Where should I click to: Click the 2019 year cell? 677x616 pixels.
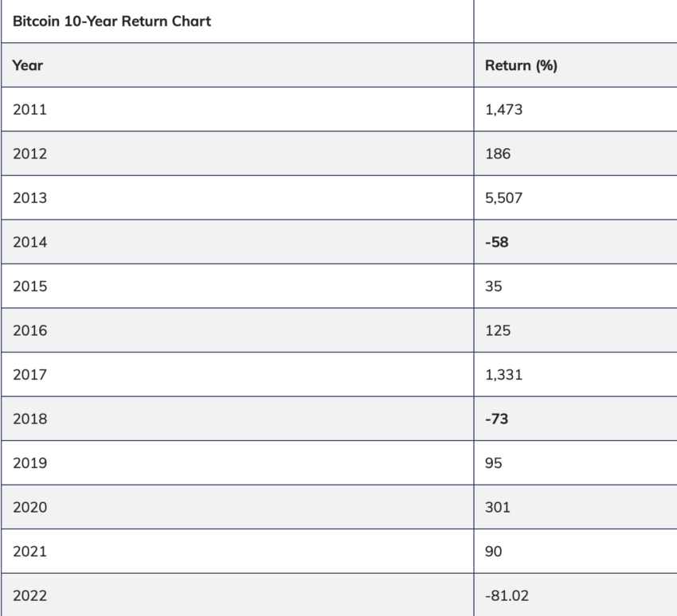point(29,463)
